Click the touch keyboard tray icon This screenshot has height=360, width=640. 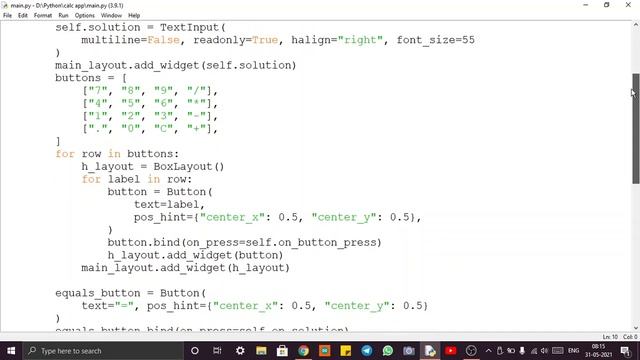tap(558, 351)
